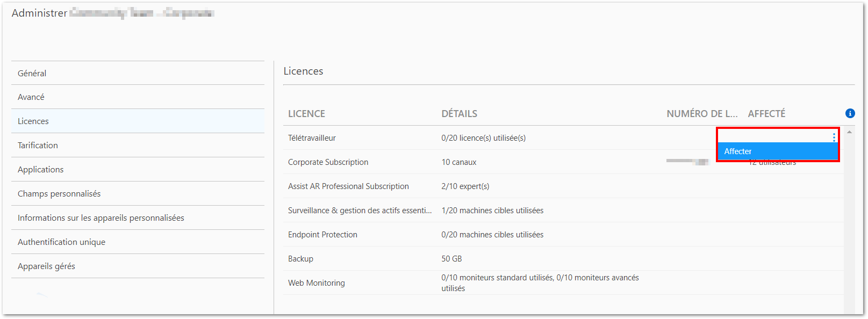Click the Web Monitoring licence row
This screenshot has height=319, width=868.
pos(317,283)
